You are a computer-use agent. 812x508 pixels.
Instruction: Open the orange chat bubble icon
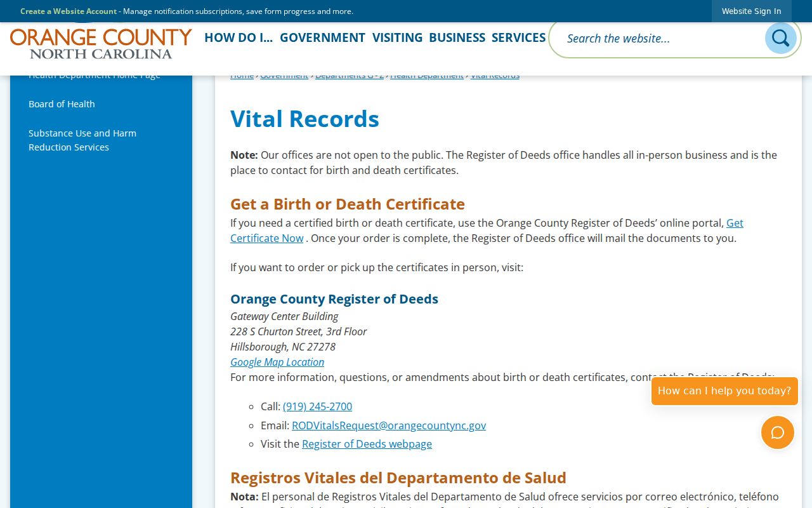[x=778, y=432]
